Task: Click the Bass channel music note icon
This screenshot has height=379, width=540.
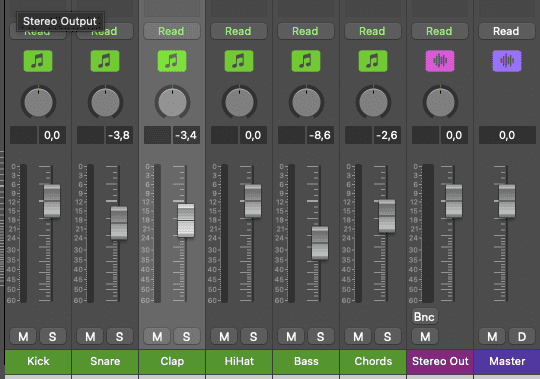Action: click(306, 61)
